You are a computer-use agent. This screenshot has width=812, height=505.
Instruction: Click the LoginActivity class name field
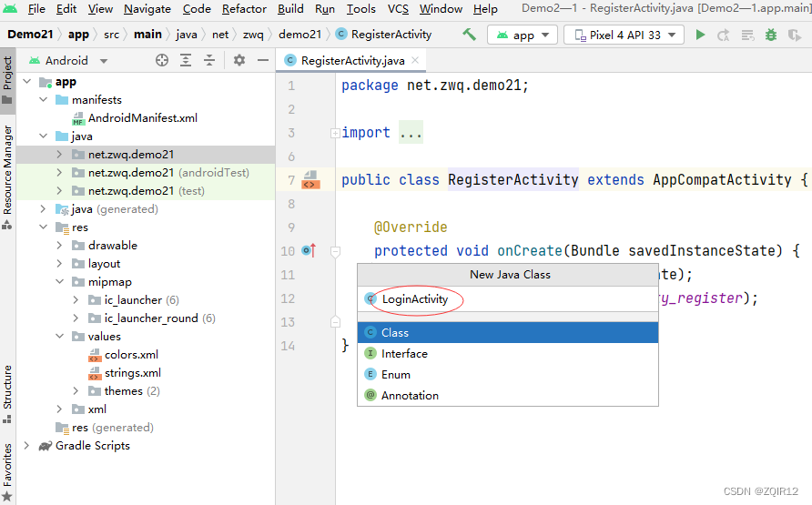point(508,299)
